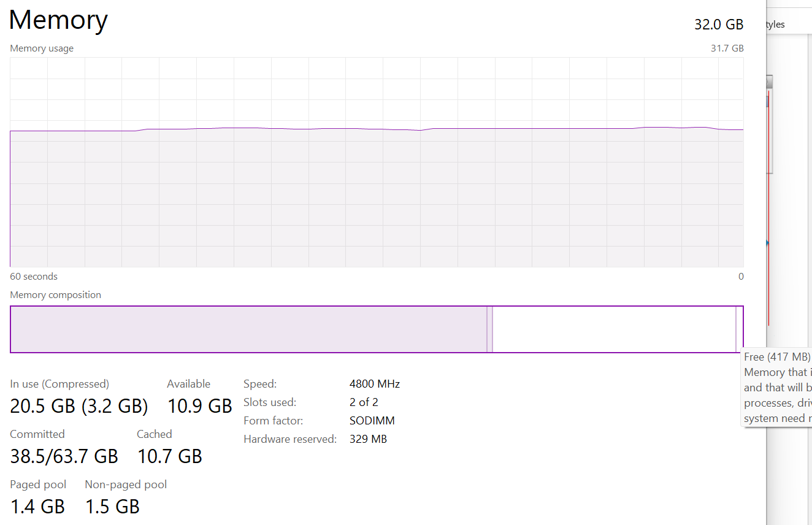Click the narrow Free segment at bar's end
Viewport: 812px width, 525px height.
point(740,329)
